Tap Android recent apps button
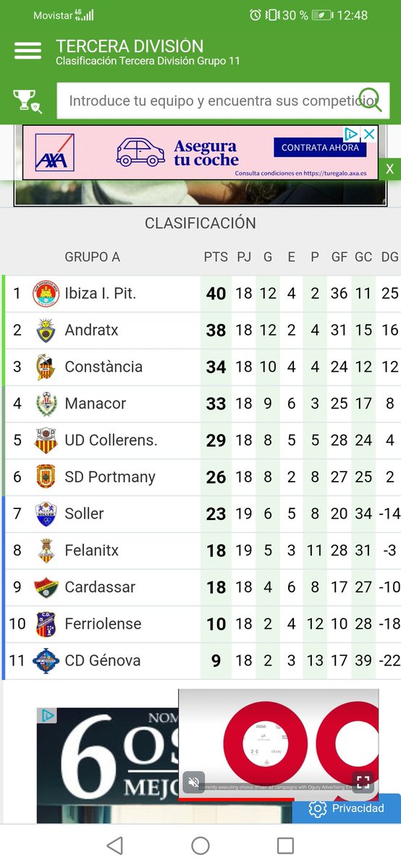This screenshot has width=401, height=868. pyautogui.click(x=286, y=845)
